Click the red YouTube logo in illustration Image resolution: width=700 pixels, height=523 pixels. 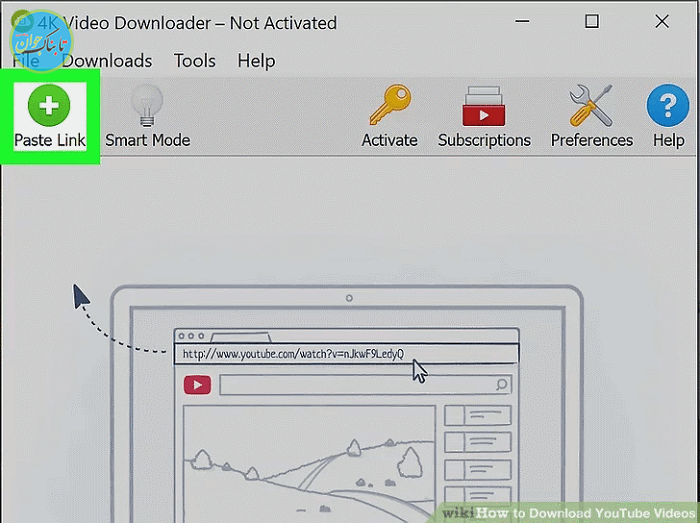(x=197, y=385)
